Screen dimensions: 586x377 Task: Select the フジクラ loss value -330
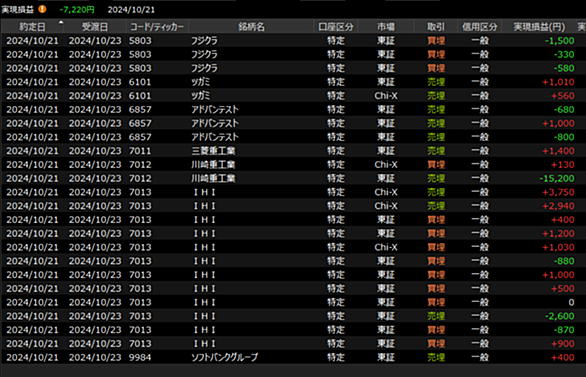pos(564,55)
